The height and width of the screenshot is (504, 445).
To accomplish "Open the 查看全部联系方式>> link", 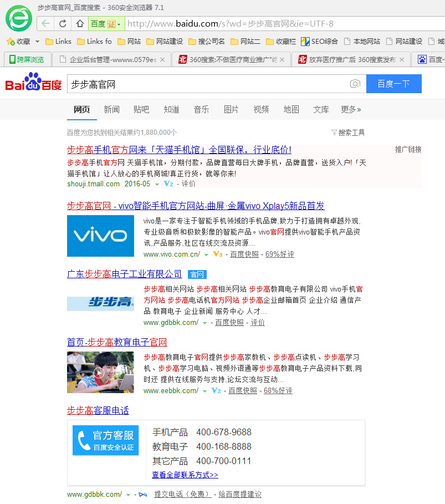I will pos(185,475).
